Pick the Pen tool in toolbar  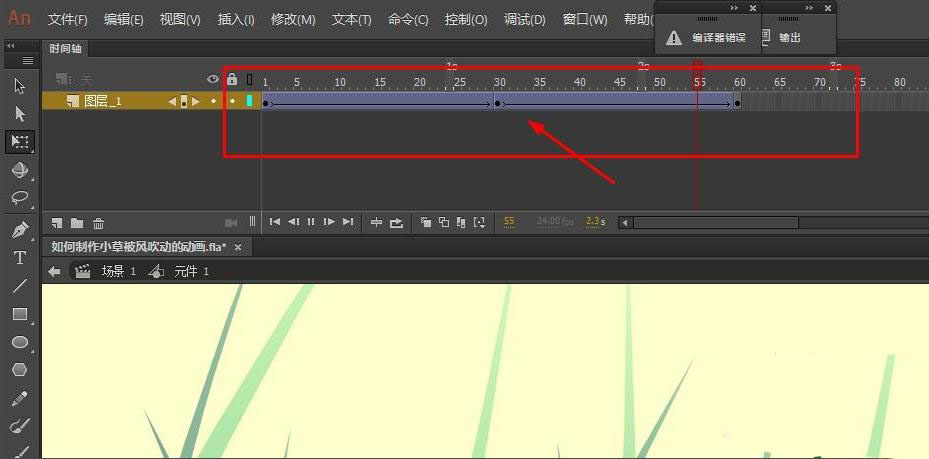19,230
